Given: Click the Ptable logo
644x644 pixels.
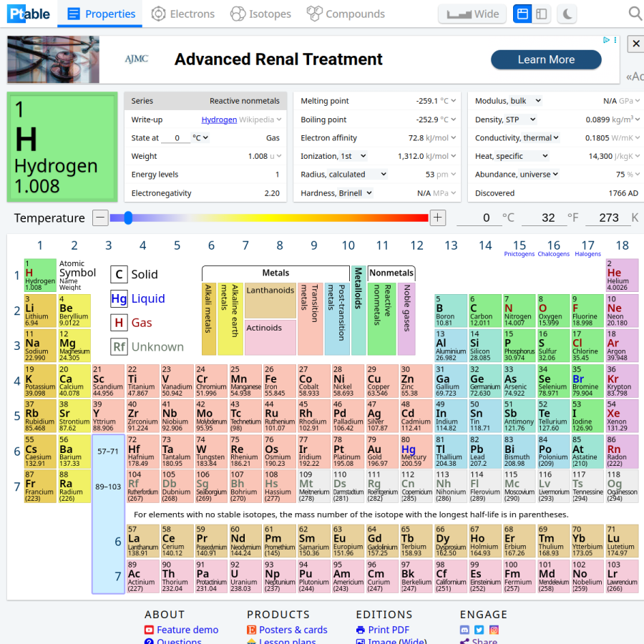Looking at the screenshot, I should pyautogui.click(x=29, y=14).
